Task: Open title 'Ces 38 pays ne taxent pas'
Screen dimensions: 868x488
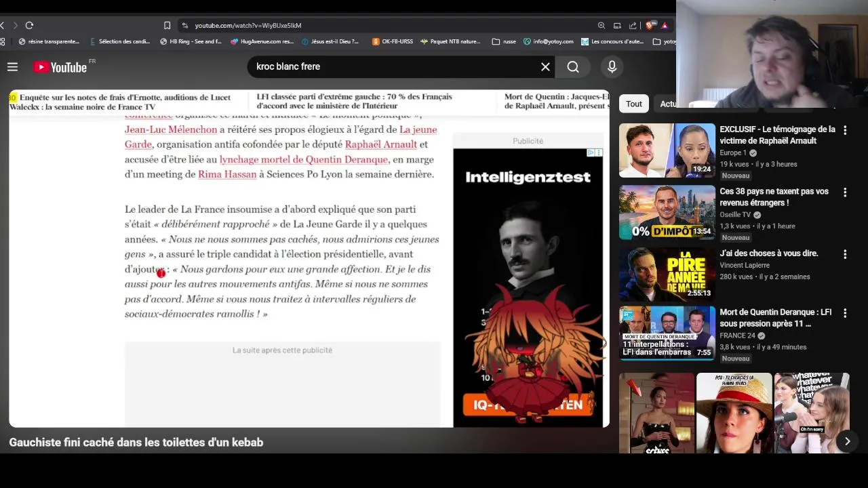Action: [x=774, y=197]
